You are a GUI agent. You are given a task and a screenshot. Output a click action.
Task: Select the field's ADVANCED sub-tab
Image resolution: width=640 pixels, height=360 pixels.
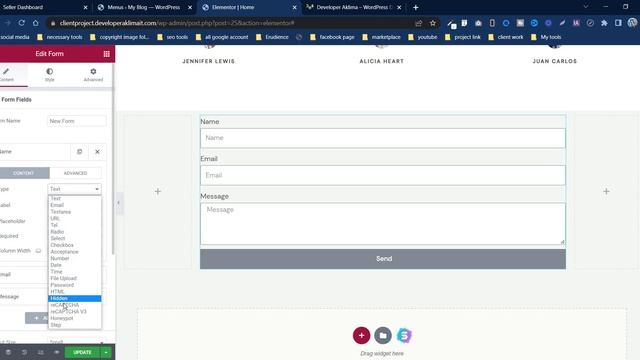[76, 173]
